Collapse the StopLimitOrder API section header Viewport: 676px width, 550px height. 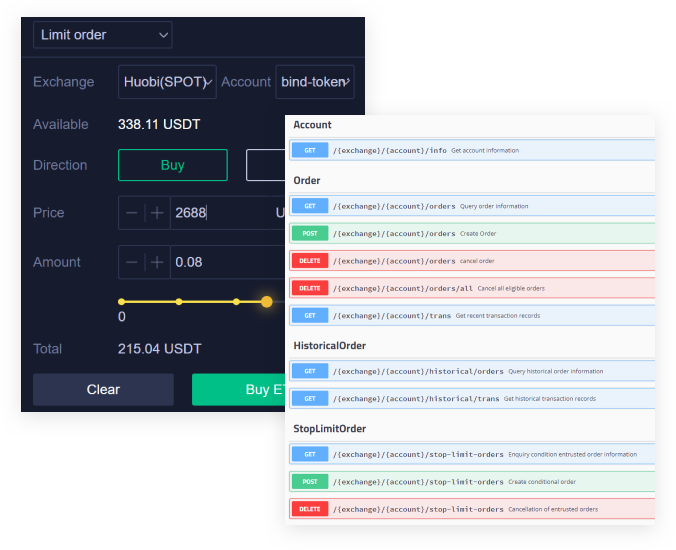click(x=330, y=429)
